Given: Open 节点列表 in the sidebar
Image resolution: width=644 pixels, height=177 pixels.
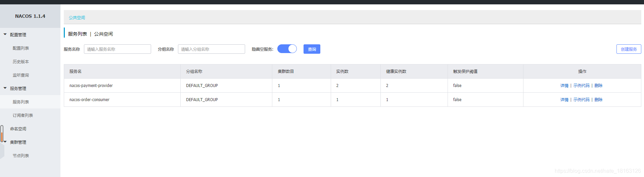Looking at the screenshot, I should click(21, 156).
